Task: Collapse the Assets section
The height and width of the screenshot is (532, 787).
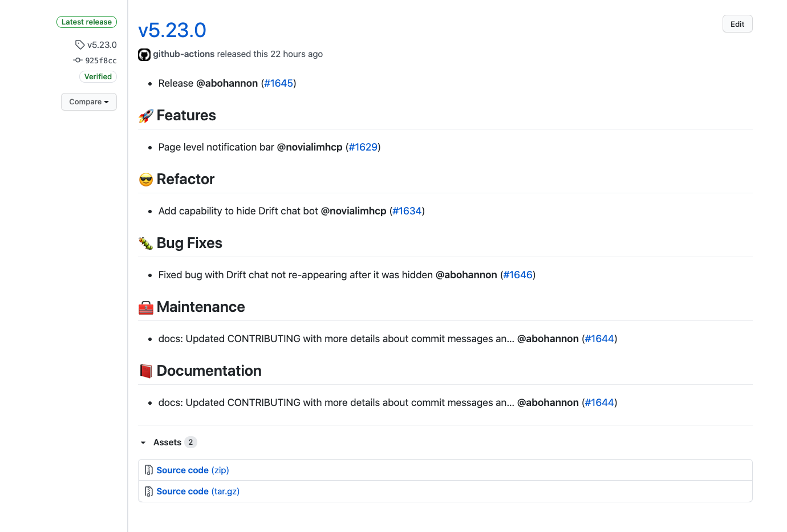Action: 143,442
